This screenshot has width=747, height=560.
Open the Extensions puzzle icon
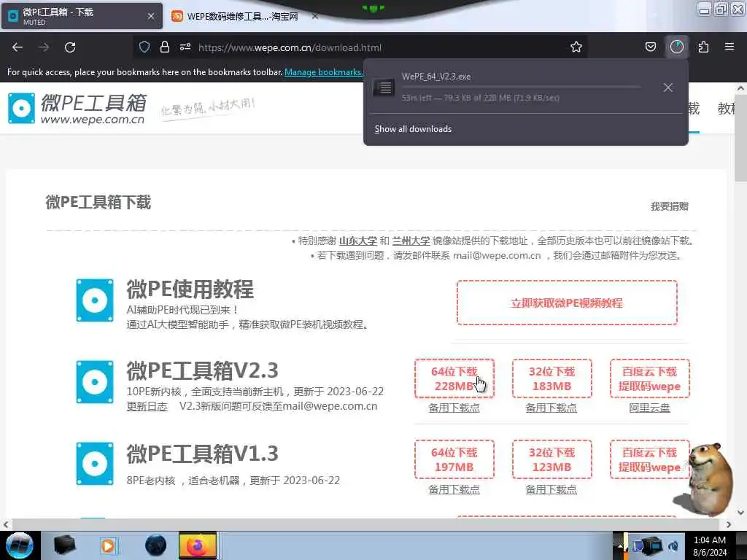(x=703, y=47)
